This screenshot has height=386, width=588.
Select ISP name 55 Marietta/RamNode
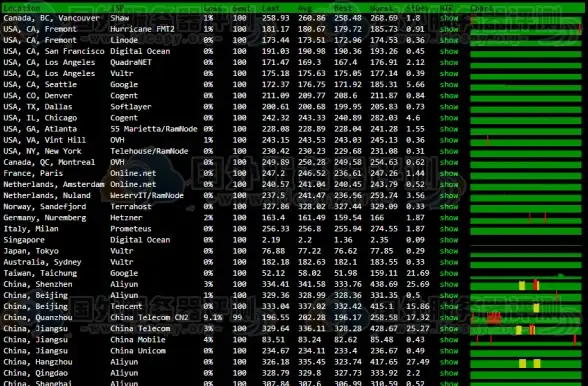pyautogui.click(x=154, y=129)
